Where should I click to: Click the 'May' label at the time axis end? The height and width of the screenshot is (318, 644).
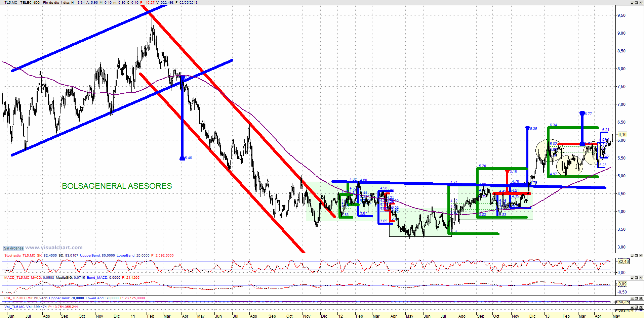(616, 316)
